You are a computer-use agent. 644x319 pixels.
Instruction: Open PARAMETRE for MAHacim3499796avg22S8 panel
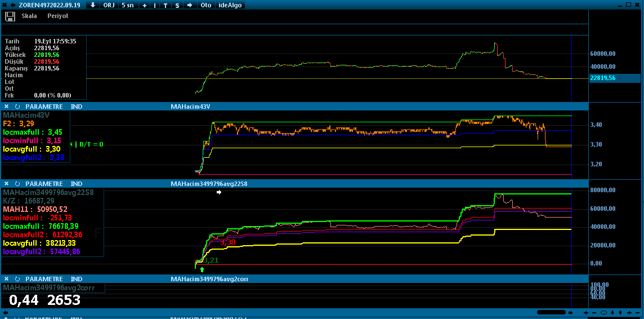pos(44,184)
